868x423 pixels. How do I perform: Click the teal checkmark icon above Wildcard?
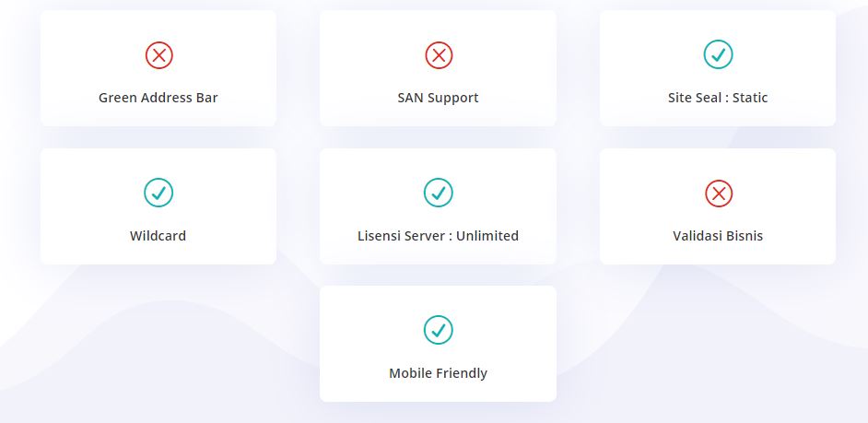tap(158, 193)
